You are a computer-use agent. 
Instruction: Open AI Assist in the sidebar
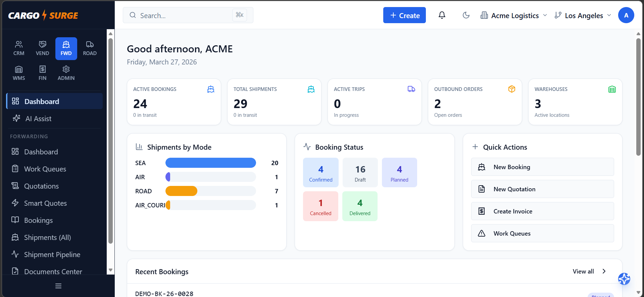pos(54,118)
